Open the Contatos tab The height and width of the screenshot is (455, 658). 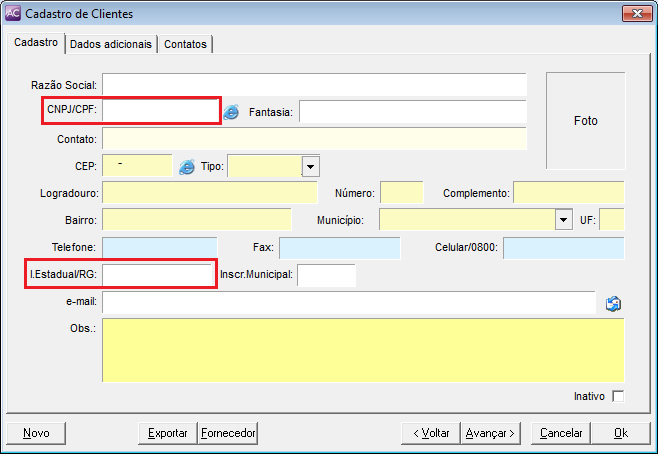click(185, 44)
